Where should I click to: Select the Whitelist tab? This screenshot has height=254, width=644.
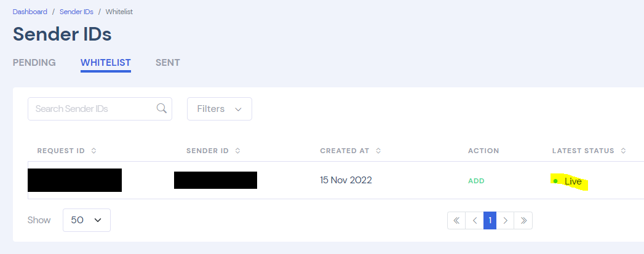pos(105,63)
